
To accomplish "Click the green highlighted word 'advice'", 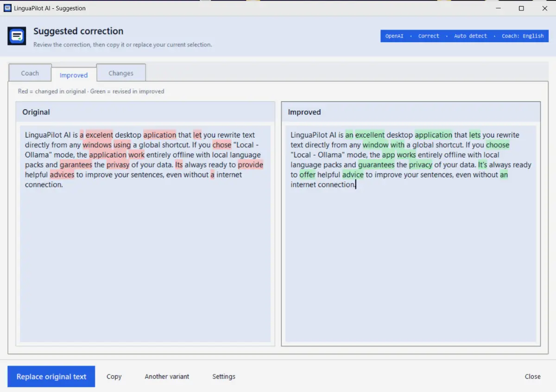I will (x=353, y=174).
